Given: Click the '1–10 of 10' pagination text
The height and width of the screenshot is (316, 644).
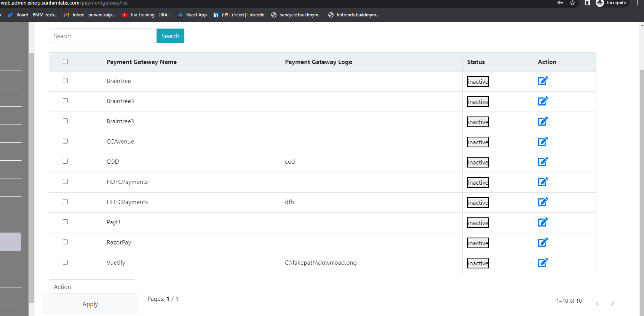Looking at the screenshot, I should [569, 301].
